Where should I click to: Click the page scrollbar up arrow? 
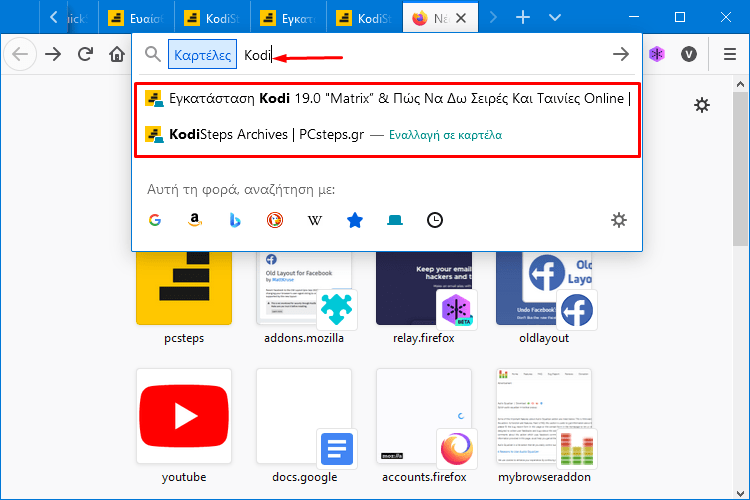740,84
